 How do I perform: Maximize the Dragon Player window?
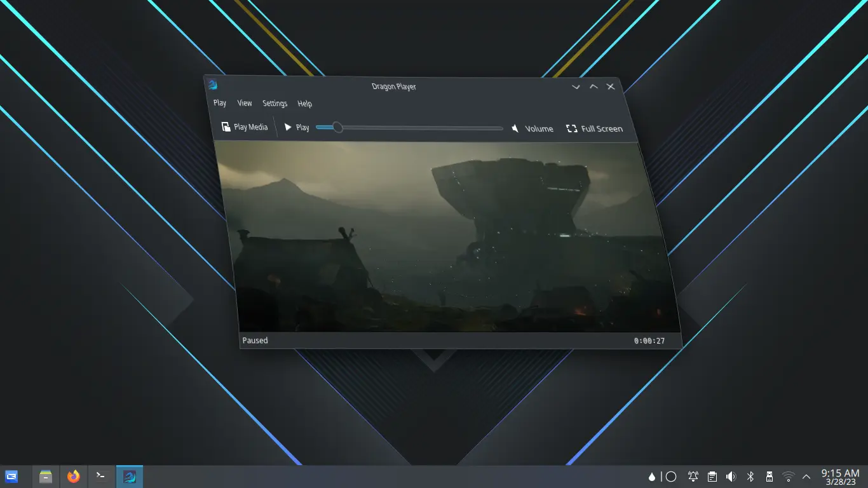(x=593, y=86)
